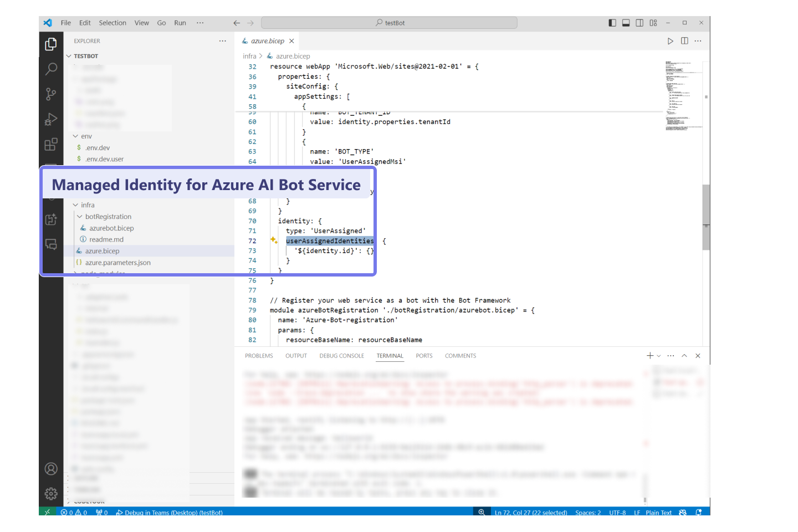The image size is (798, 532).
Task: Switch to the PORTS panel tab
Action: click(x=424, y=356)
